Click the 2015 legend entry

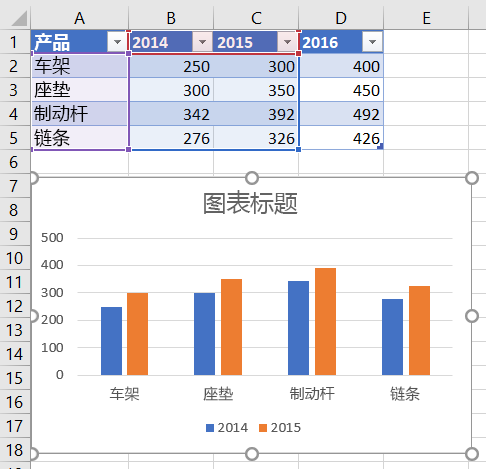point(280,428)
